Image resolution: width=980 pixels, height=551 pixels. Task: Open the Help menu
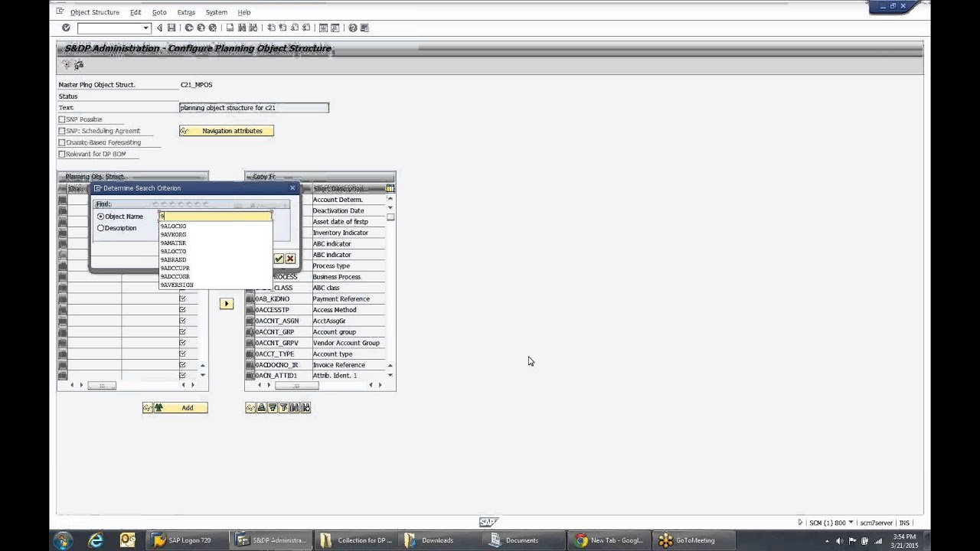pyautogui.click(x=243, y=12)
